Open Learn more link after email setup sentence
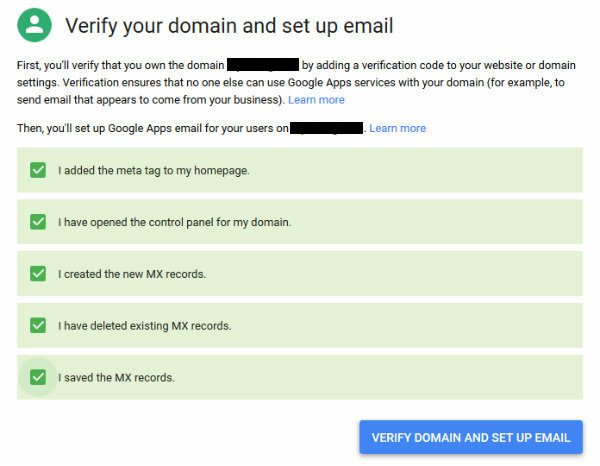 [398, 128]
